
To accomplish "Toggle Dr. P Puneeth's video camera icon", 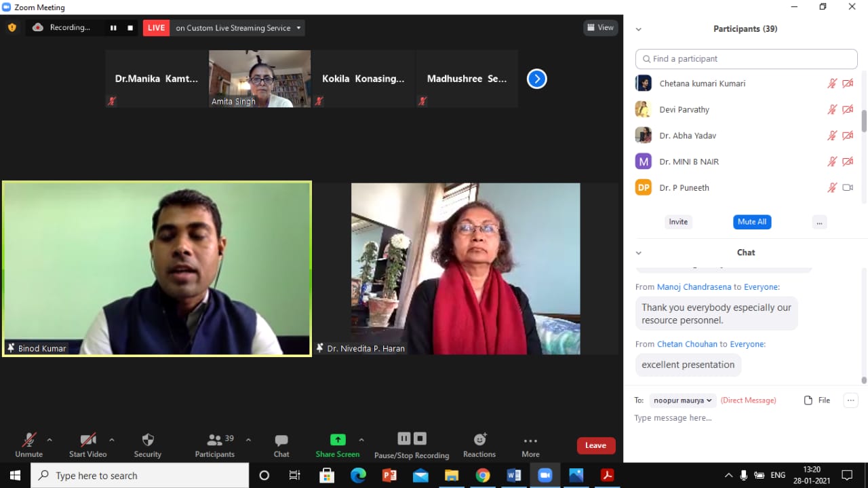I will pyautogui.click(x=848, y=187).
